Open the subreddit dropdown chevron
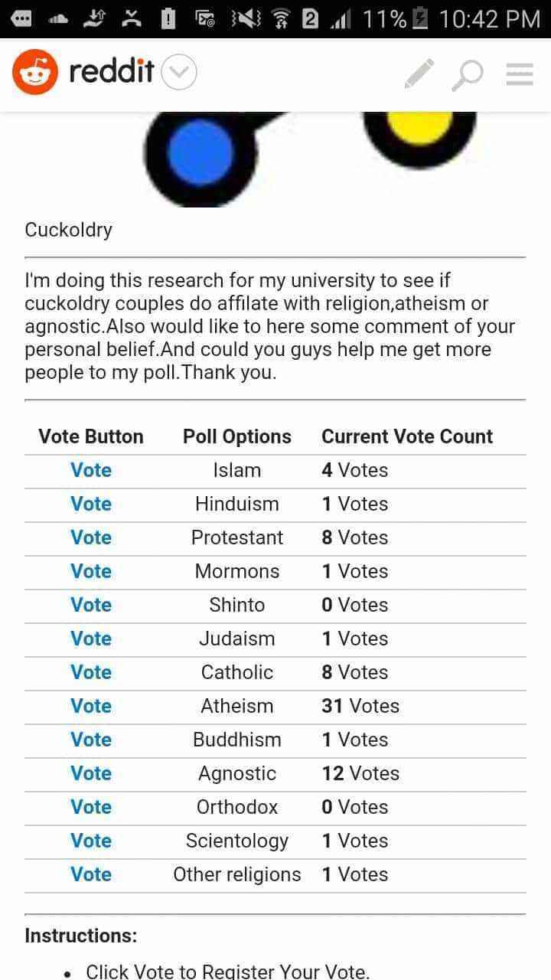The height and width of the screenshot is (980, 551). (x=179, y=73)
